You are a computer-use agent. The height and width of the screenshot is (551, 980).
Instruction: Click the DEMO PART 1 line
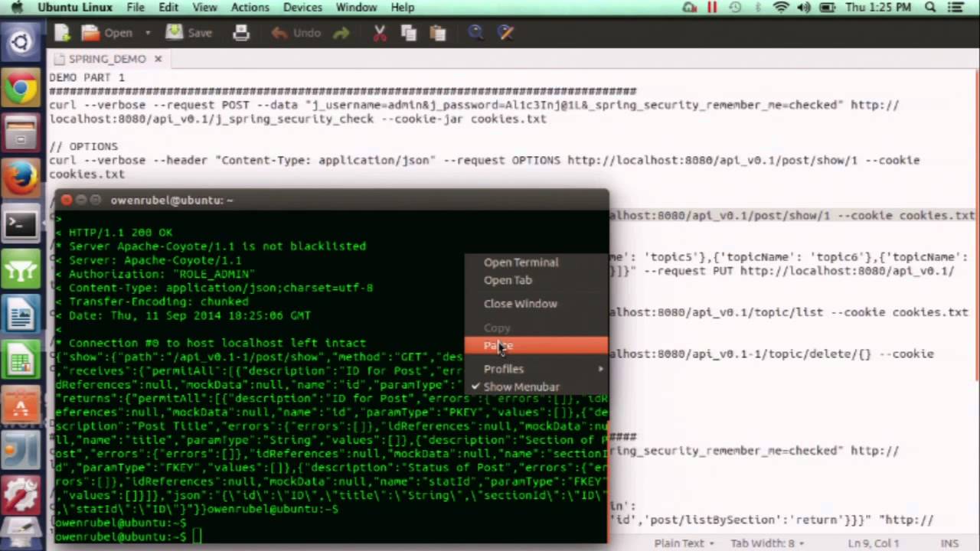click(87, 77)
